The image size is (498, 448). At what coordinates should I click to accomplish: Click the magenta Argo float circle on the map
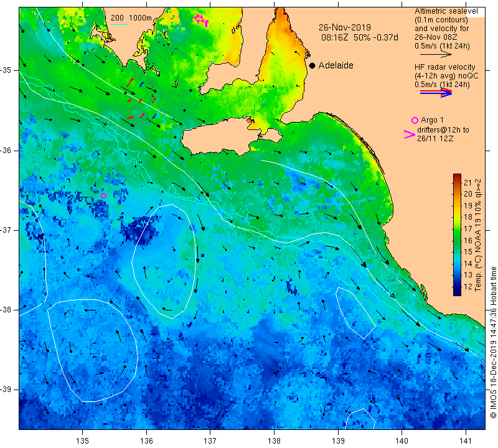coord(103,195)
